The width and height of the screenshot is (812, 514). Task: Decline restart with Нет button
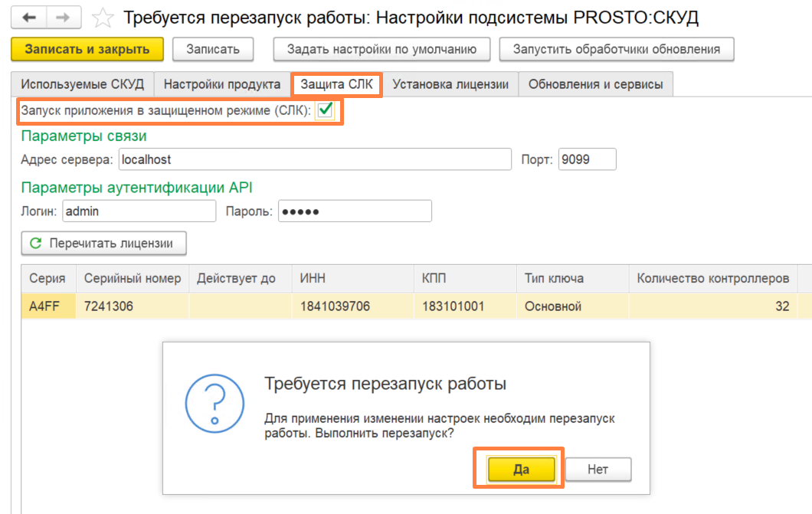pyautogui.click(x=598, y=469)
